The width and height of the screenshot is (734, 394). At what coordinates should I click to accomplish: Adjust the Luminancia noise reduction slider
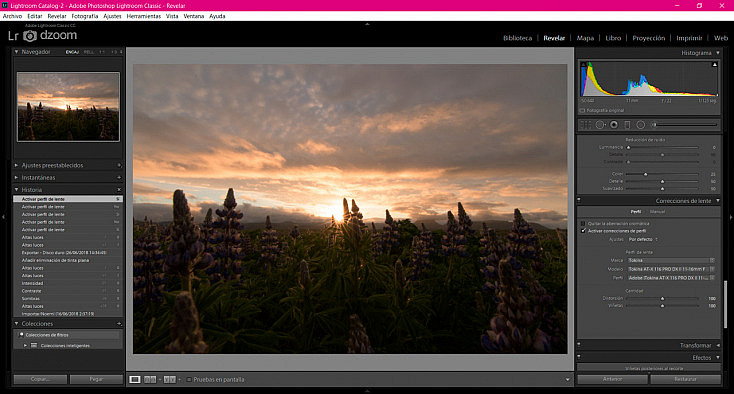(x=662, y=147)
